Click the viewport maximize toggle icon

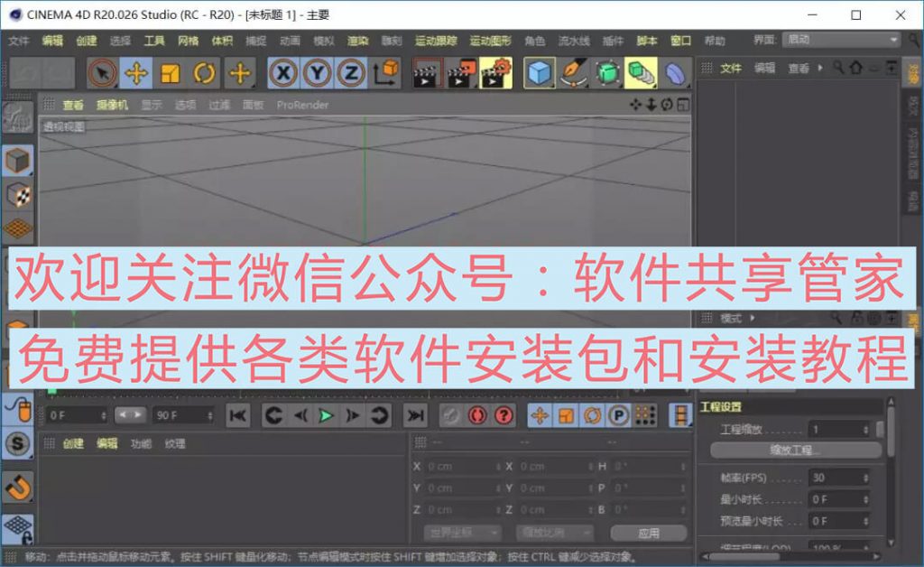click(x=683, y=105)
